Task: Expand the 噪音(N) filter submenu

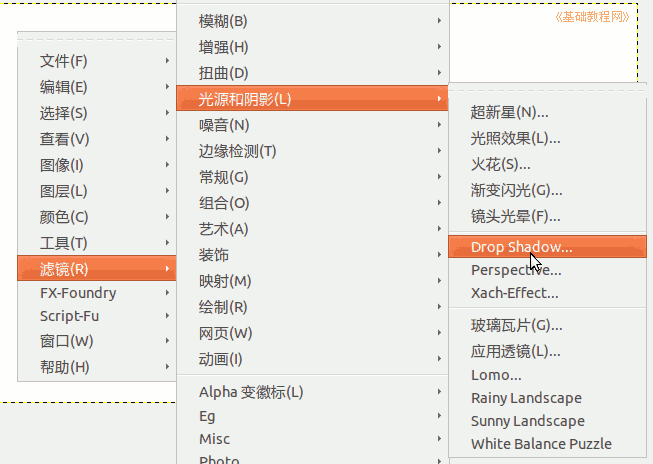Action: coord(312,125)
